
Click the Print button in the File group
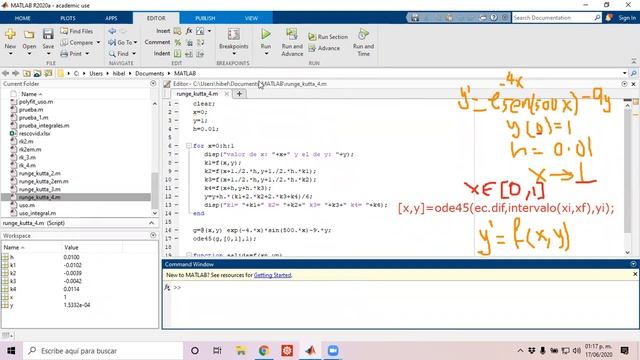point(71,53)
